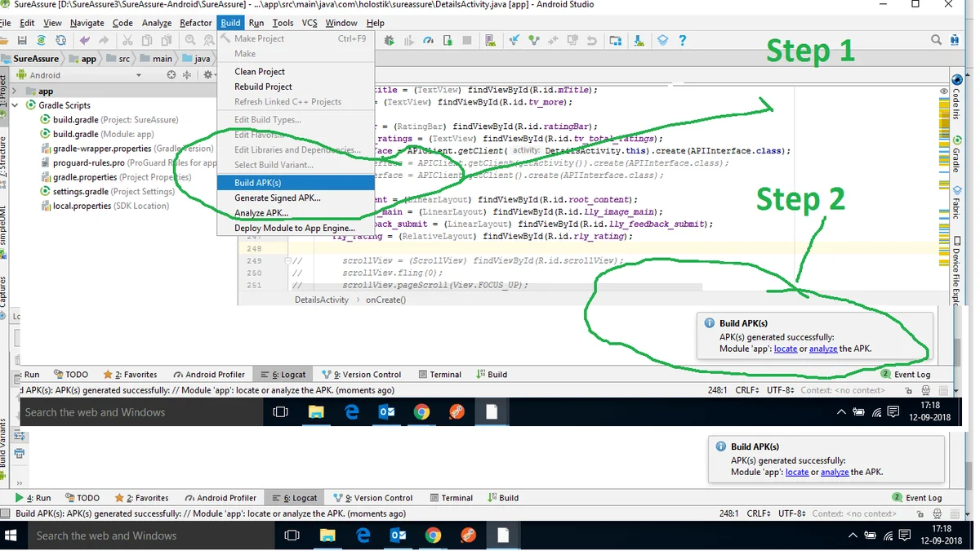Click the Save All toolbar icon
The width and height of the screenshot is (980, 551).
pos(22,40)
